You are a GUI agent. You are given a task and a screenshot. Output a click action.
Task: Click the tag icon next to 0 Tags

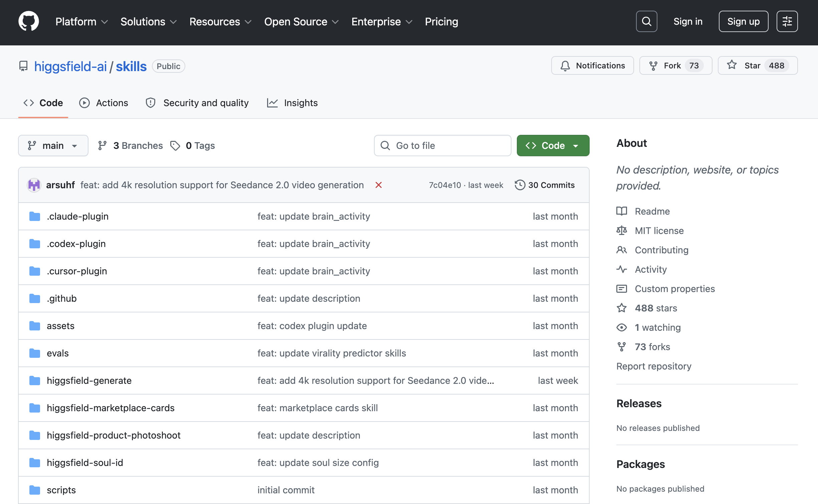click(175, 146)
